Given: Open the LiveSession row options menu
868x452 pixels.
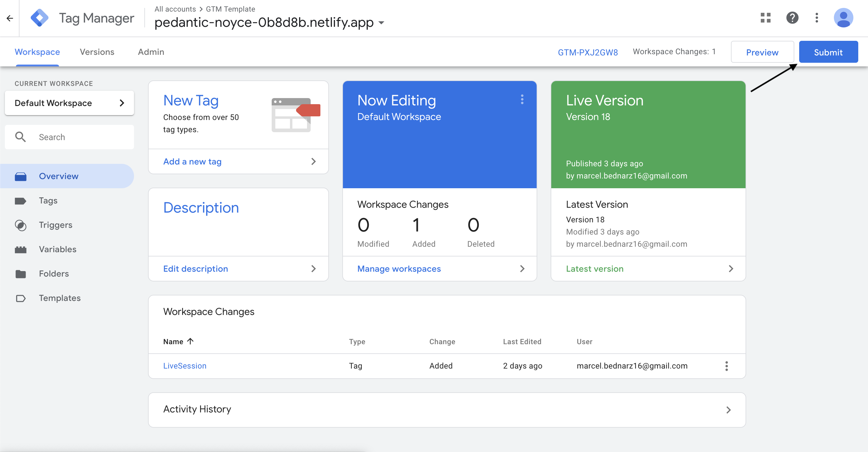Looking at the screenshot, I should [727, 366].
